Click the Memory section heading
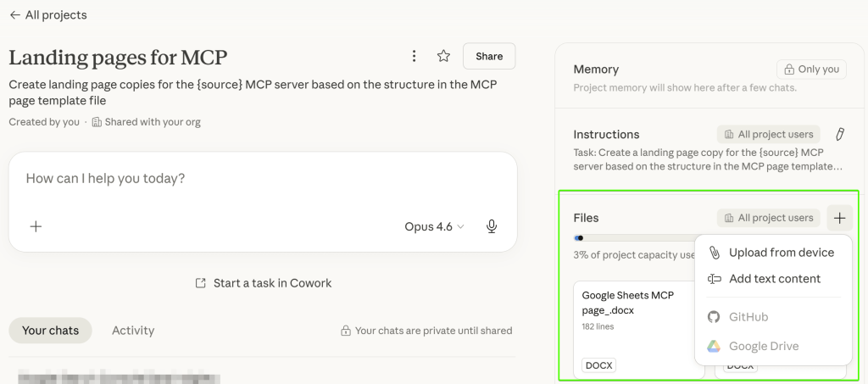 tap(596, 70)
